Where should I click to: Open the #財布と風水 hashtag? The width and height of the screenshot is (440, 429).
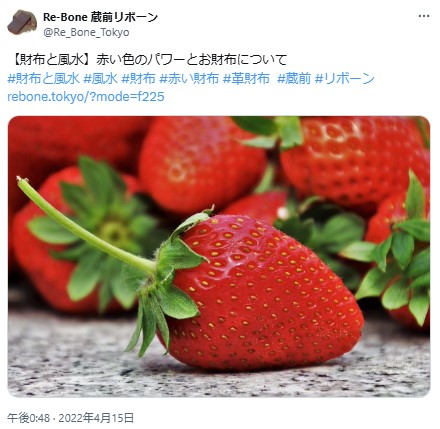[x=43, y=79]
